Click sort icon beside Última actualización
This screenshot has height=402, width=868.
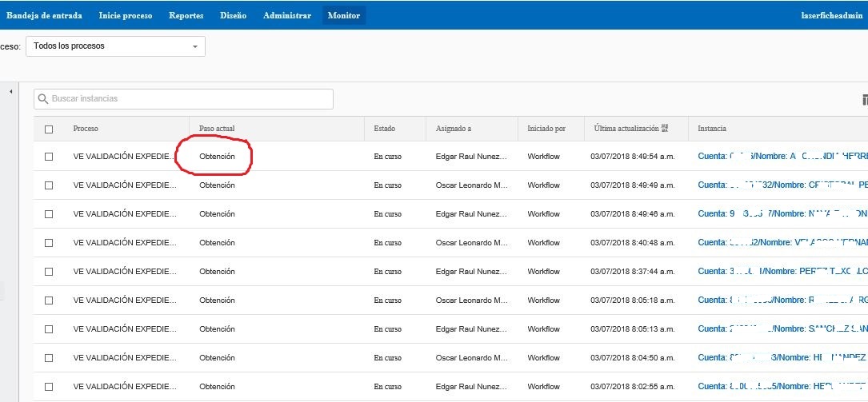[666, 128]
